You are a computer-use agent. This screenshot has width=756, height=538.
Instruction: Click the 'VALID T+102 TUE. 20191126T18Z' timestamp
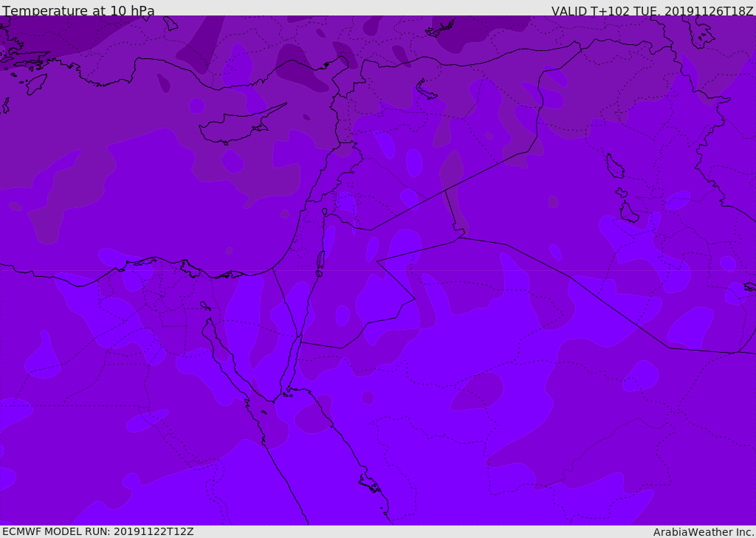tap(653, 10)
